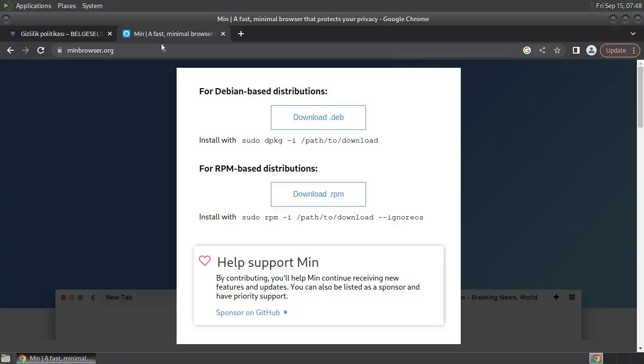Image resolution: width=644 pixels, height=364 pixels.
Task: Open the System menu
Action: point(92,6)
